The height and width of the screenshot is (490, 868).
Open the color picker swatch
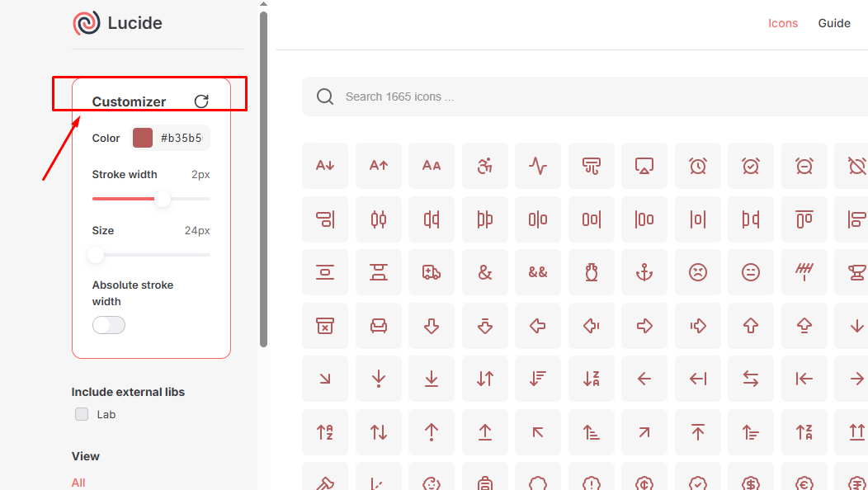click(142, 138)
